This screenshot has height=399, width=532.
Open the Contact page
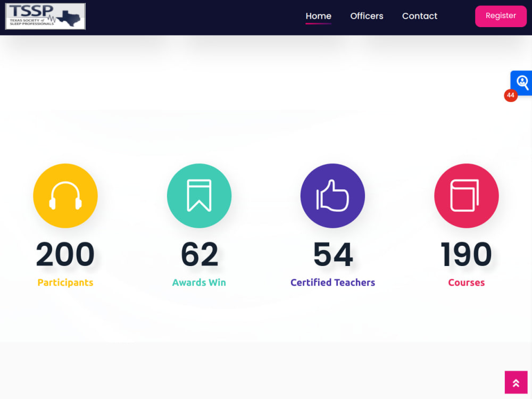(x=420, y=16)
